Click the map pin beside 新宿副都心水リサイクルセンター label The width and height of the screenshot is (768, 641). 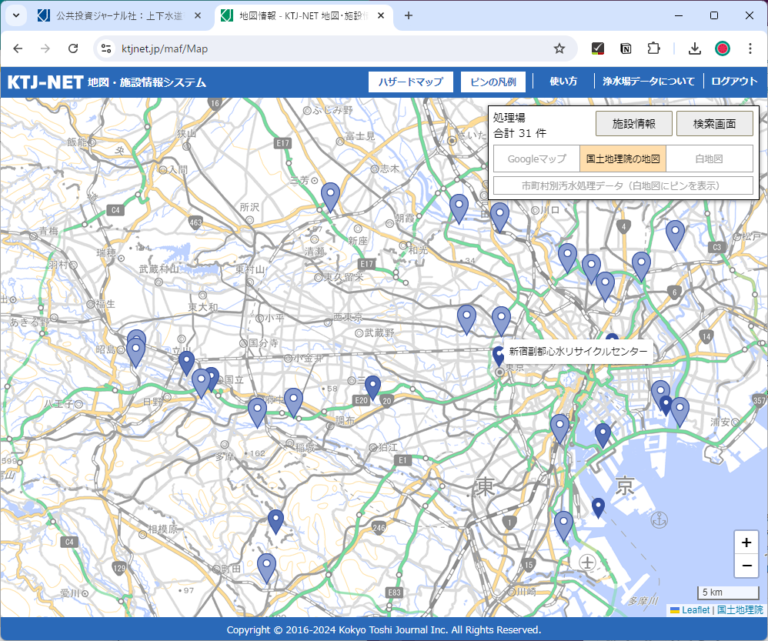[497, 354]
